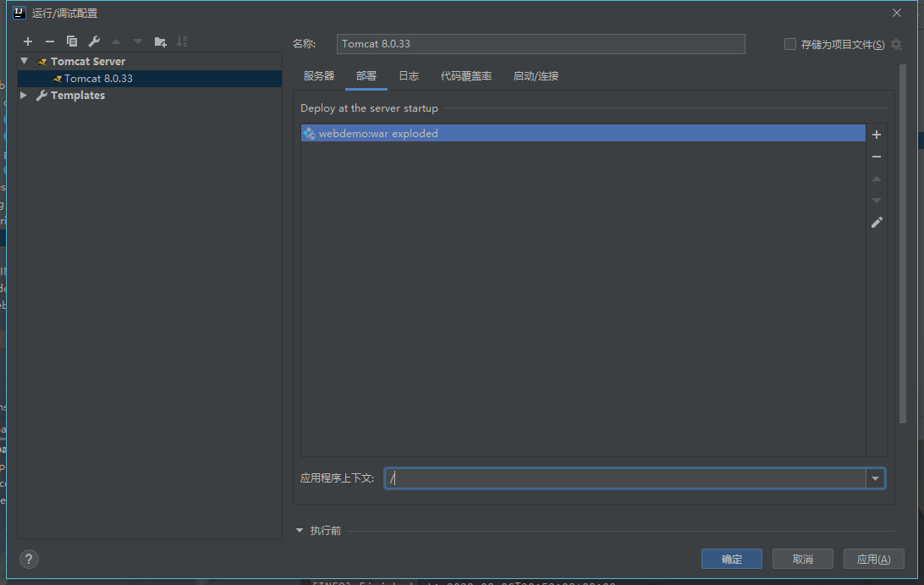Click the pencil edit artifact icon
Viewport: 924px width, 585px height.
[x=877, y=223]
